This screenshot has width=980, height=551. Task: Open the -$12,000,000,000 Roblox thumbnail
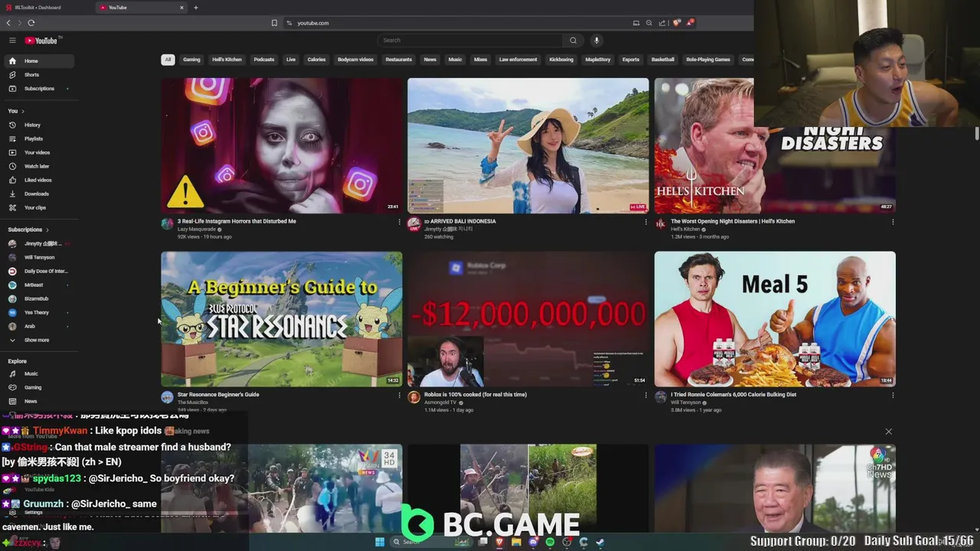click(528, 319)
